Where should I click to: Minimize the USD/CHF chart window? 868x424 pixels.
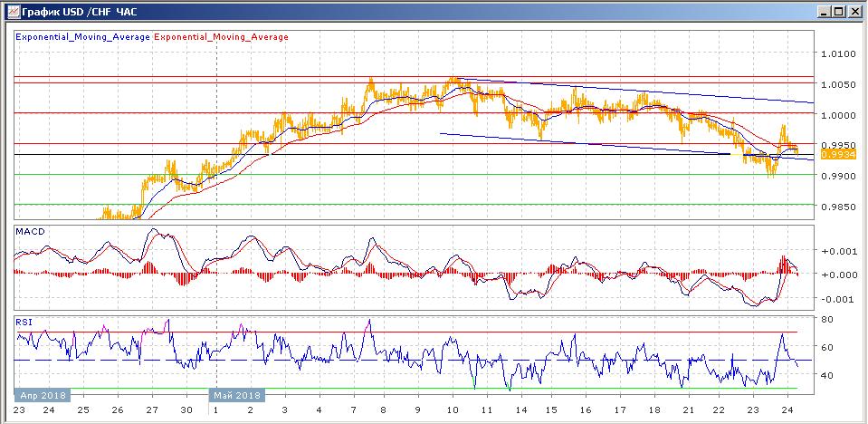click(823, 11)
